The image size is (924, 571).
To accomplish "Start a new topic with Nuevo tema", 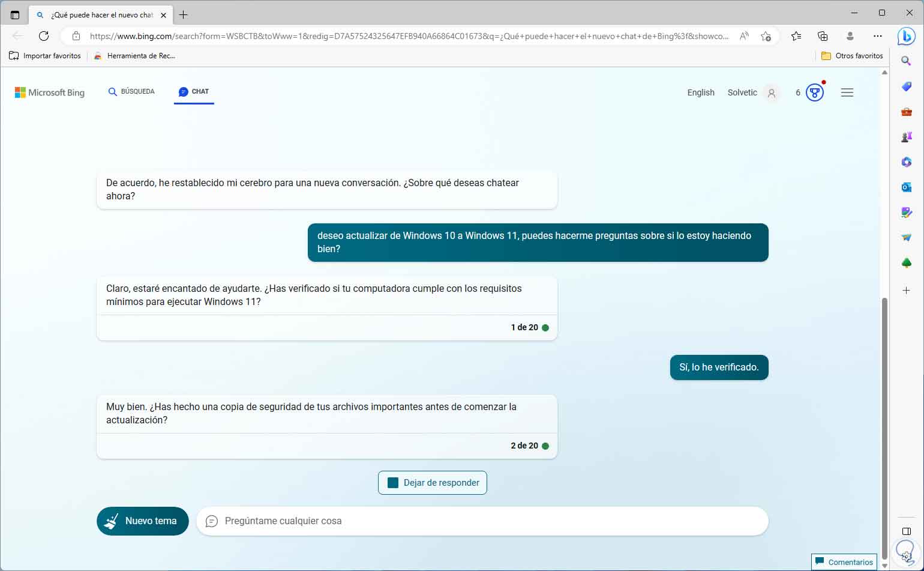I will point(143,521).
